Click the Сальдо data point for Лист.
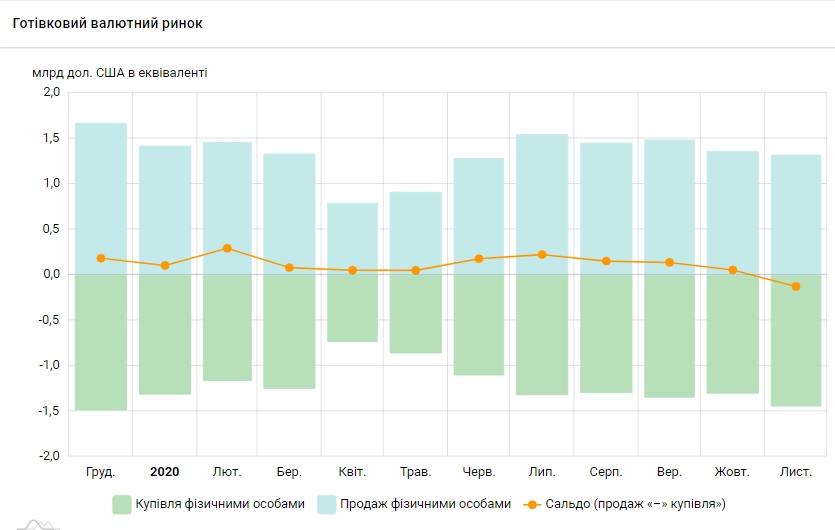 click(x=796, y=287)
